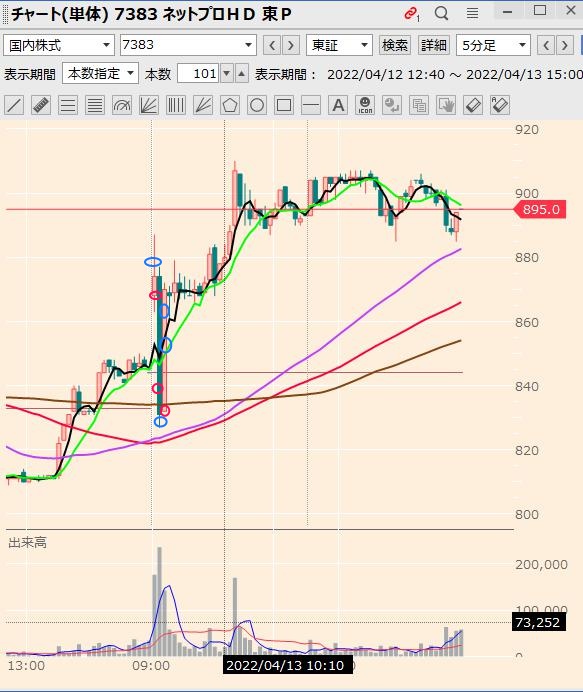Screen dimensions: 583x692
Task: Click the grayed undo drawing icon
Action: [392, 105]
